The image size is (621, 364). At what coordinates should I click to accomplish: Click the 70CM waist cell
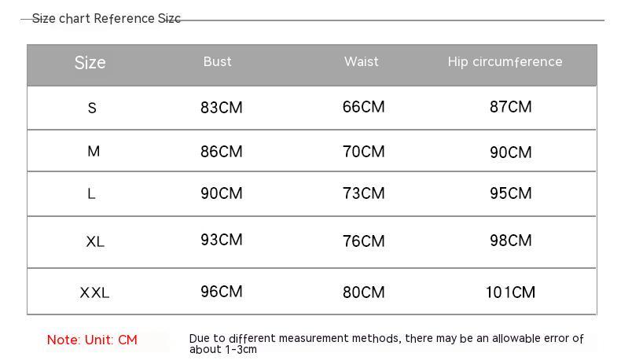(364, 151)
